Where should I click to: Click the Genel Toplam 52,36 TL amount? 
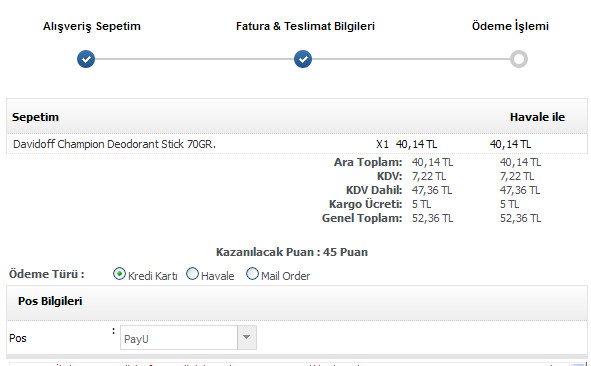pyautogui.click(x=432, y=218)
